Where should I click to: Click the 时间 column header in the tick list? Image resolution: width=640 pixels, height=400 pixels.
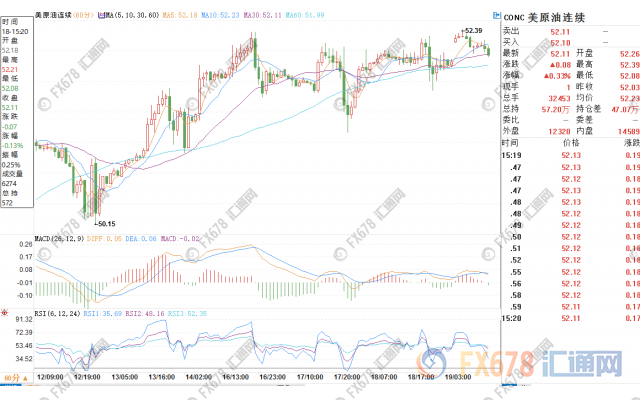pos(508,144)
